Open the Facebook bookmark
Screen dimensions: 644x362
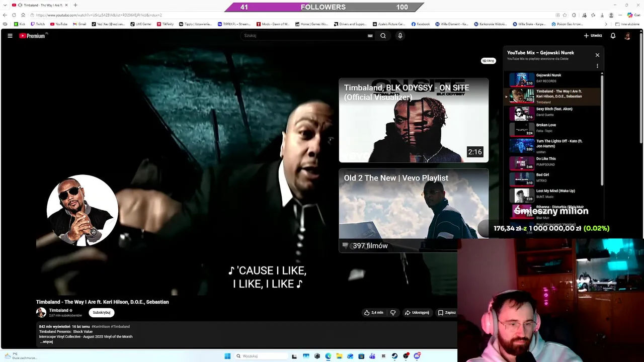[x=421, y=24]
